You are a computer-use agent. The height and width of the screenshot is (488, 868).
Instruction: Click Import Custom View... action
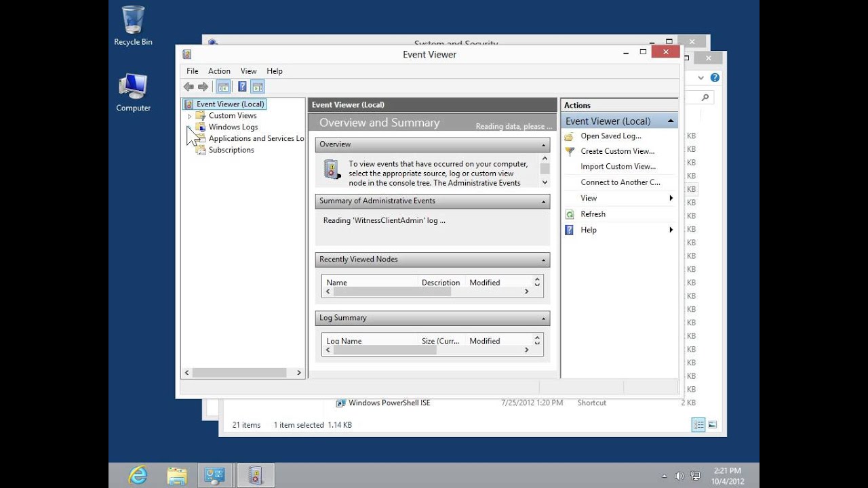(x=618, y=167)
